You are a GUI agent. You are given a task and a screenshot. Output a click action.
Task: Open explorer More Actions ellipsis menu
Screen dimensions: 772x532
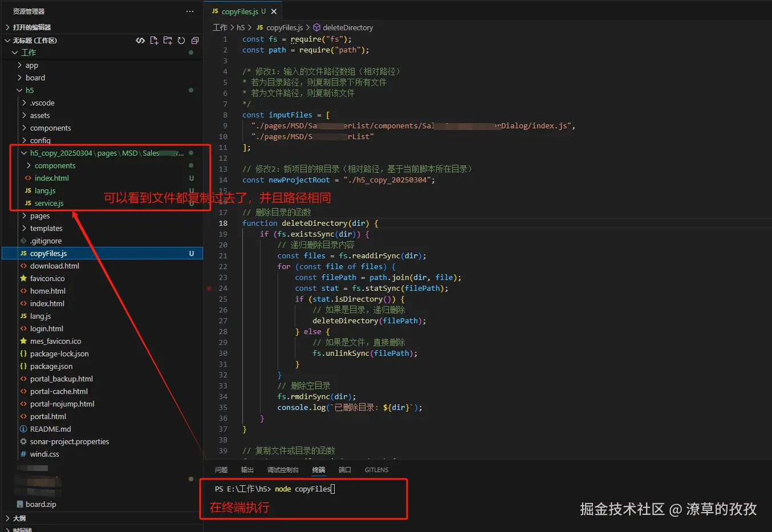190,11
